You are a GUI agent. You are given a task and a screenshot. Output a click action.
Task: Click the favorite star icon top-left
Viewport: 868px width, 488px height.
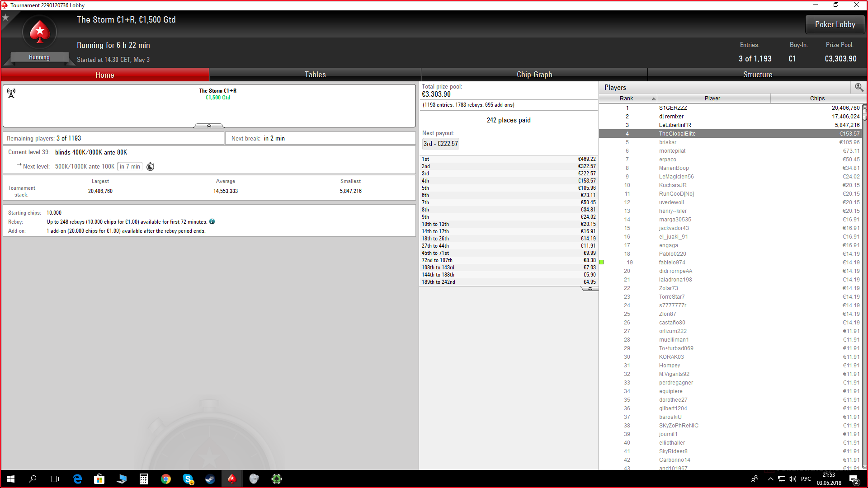coord(5,18)
